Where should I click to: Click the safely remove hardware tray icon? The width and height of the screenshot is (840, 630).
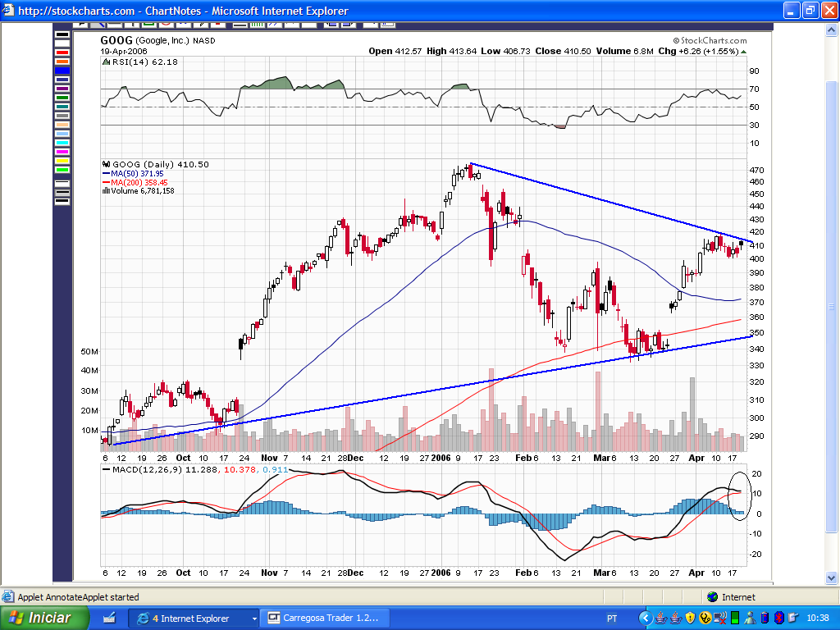[793, 619]
